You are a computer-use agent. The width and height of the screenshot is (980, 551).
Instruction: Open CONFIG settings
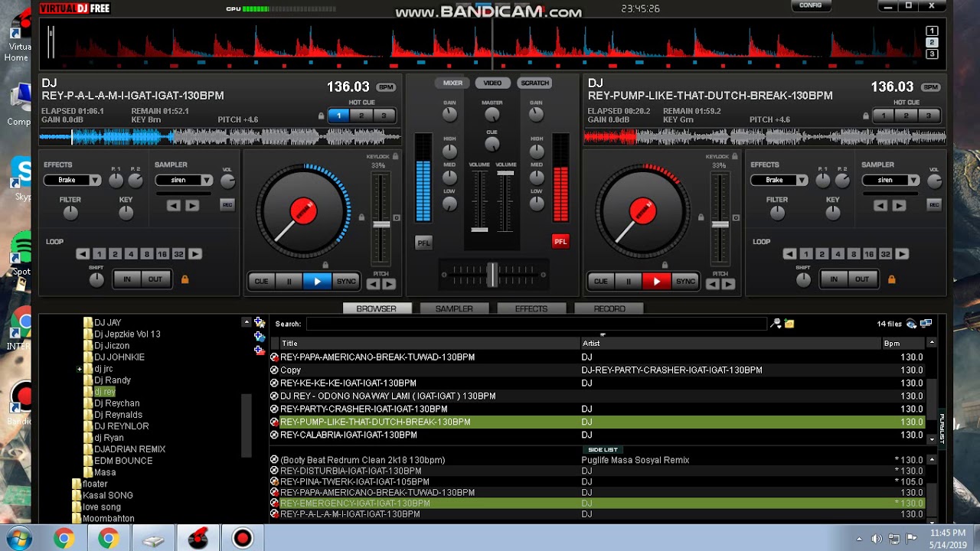810,5
